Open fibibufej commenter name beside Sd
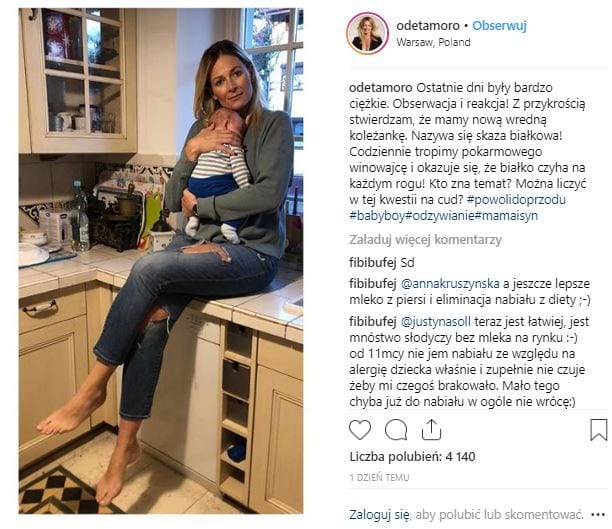This screenshot has width=612, height=529. click(373, 263)
